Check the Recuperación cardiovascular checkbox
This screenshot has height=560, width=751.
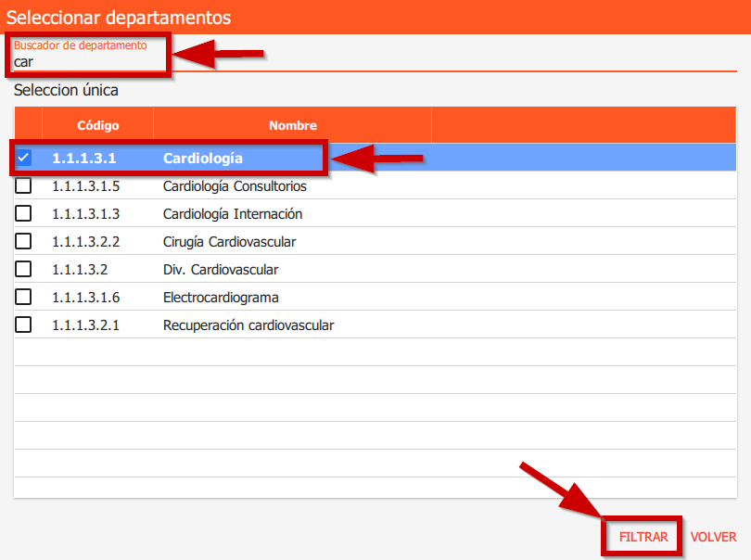pos(24,325)
